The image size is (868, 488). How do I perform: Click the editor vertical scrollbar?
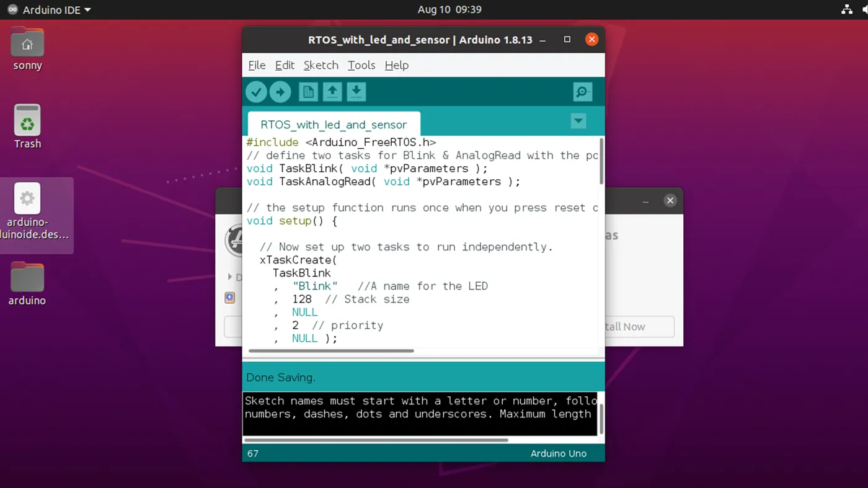coord(601,161)
